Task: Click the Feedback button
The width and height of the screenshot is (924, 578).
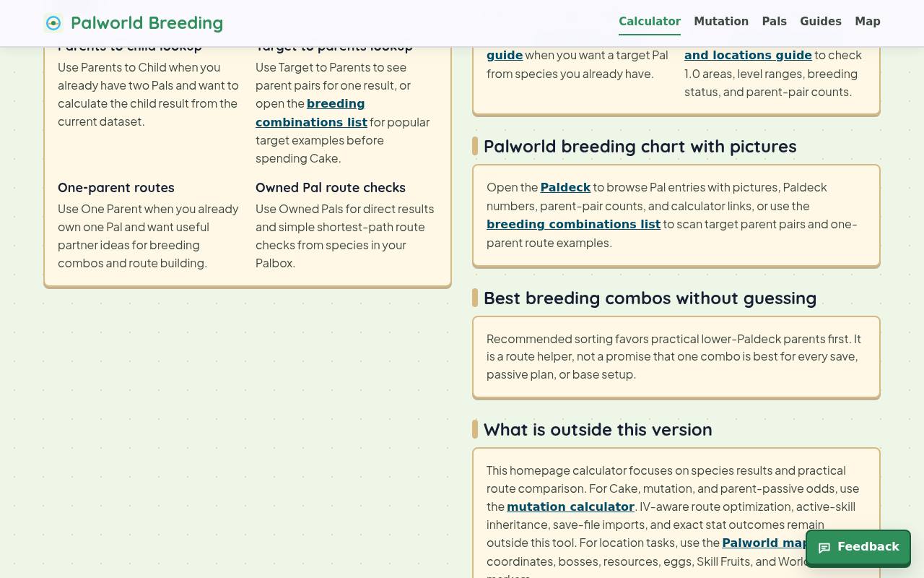Action: point(858,547)
